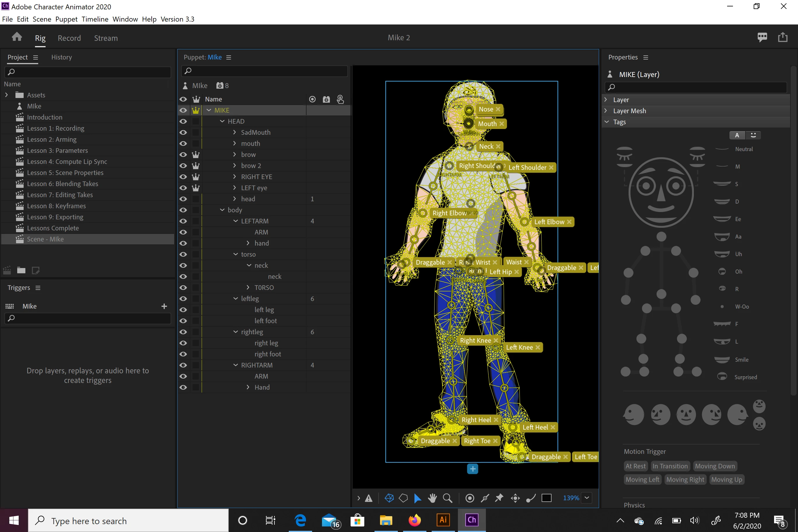Click the blue add-handle plus button
The width and height of the screenshot is (798, 532).
[472, 469]
